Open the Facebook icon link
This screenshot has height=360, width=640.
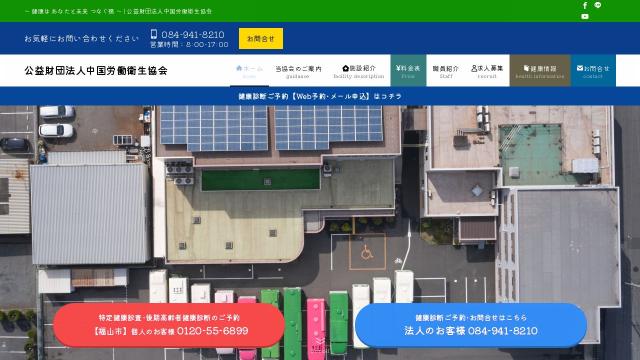(x=585, y=5)
